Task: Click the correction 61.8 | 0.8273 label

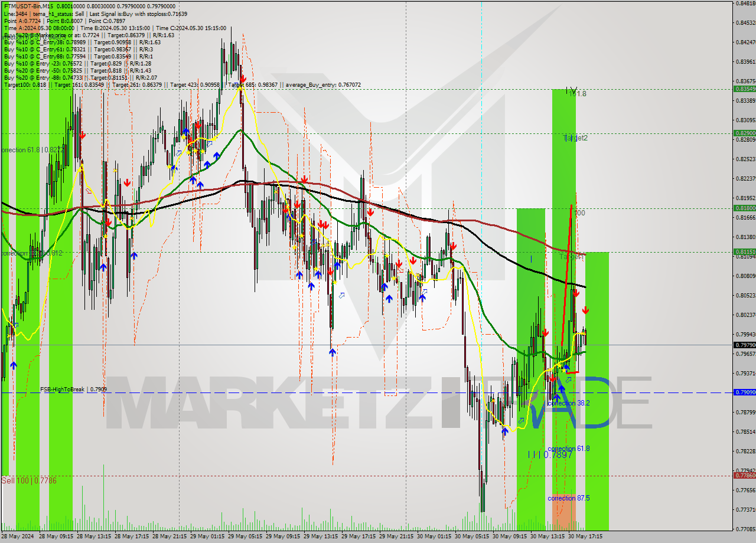Action: point(32,150)
